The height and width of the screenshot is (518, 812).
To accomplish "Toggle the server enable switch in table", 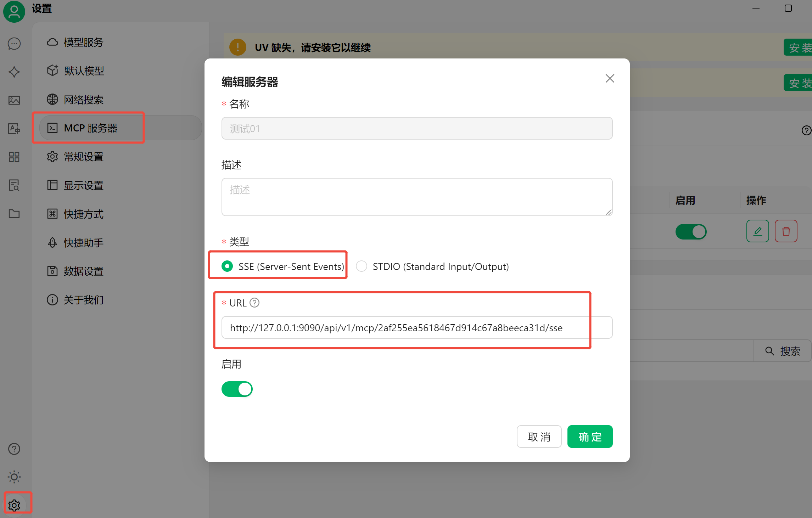I will coord(691,232).
